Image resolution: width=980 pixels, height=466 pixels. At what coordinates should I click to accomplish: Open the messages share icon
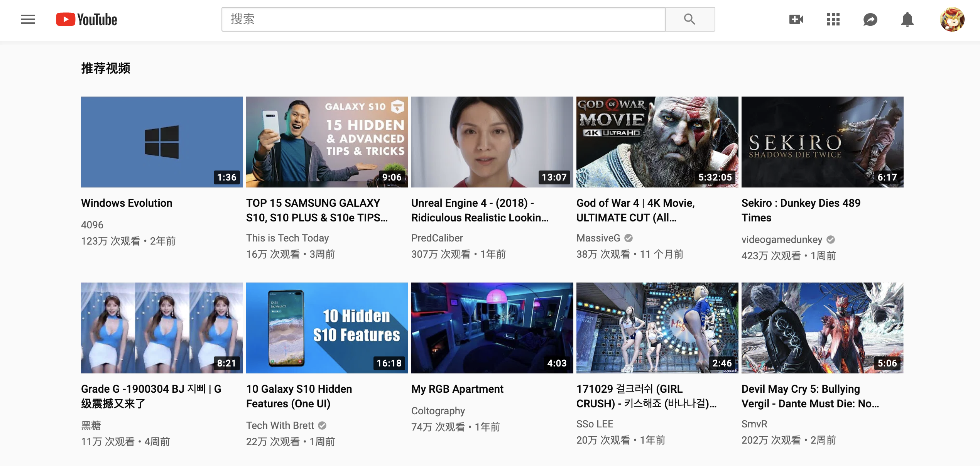coord(870,19)
